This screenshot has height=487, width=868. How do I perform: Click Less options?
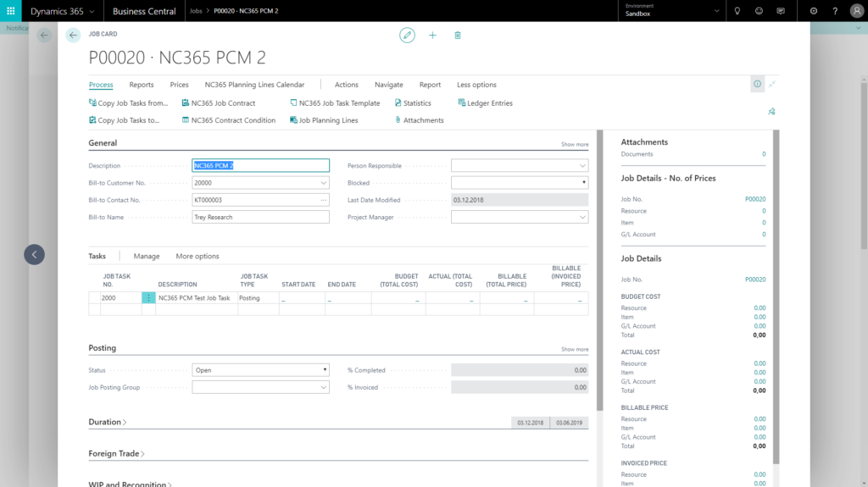[476, 85]
